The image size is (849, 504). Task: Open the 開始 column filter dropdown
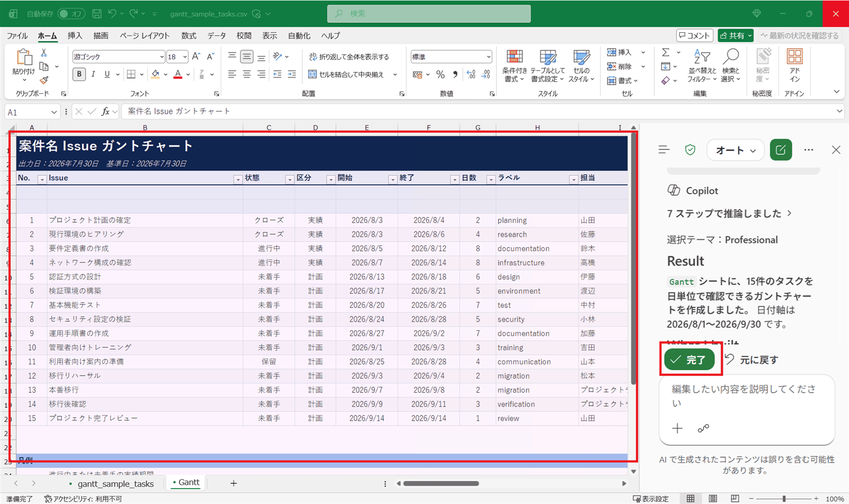tap(392, 179)
